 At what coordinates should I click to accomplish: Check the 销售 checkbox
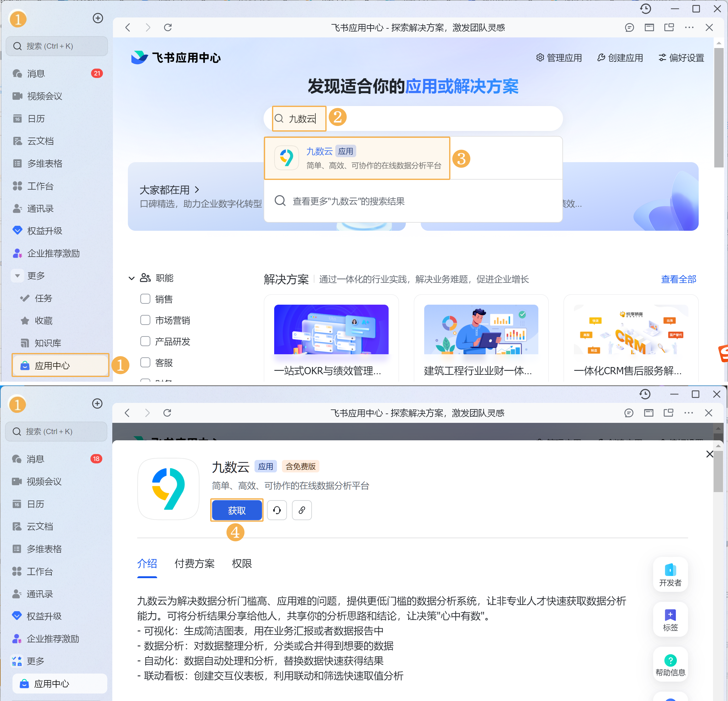click(145, 299)
